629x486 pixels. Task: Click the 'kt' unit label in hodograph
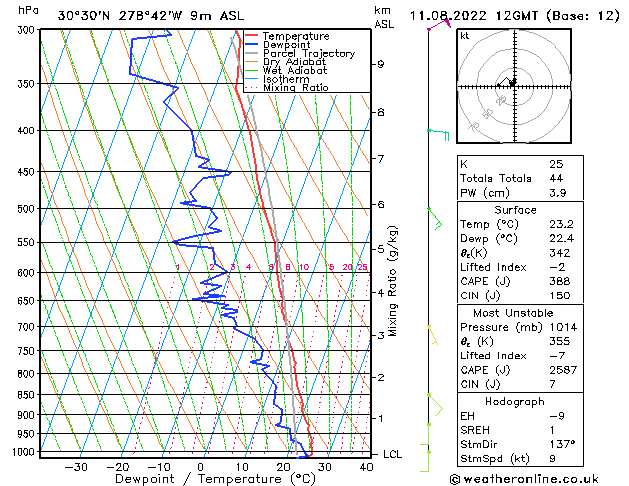(465, 36)
